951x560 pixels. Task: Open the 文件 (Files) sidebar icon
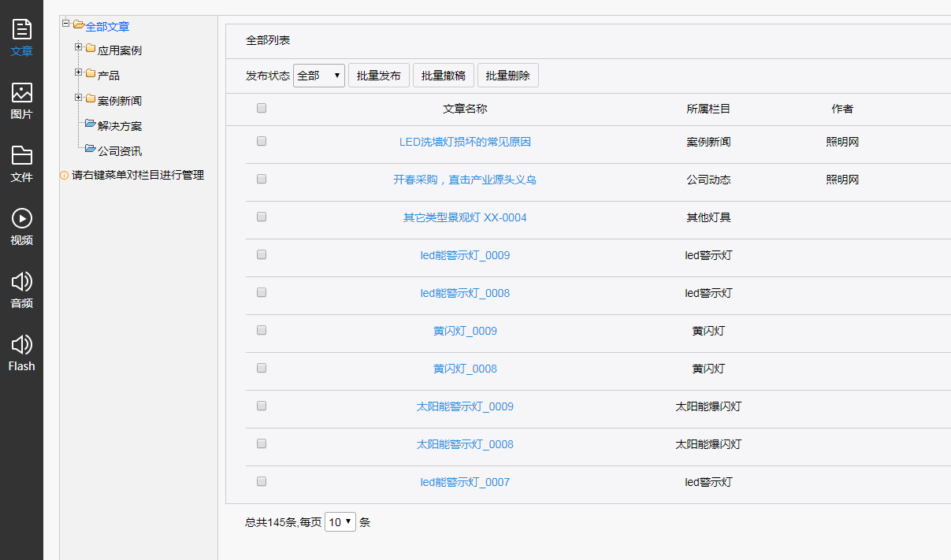pyautogui.click(x=21, y=163)
